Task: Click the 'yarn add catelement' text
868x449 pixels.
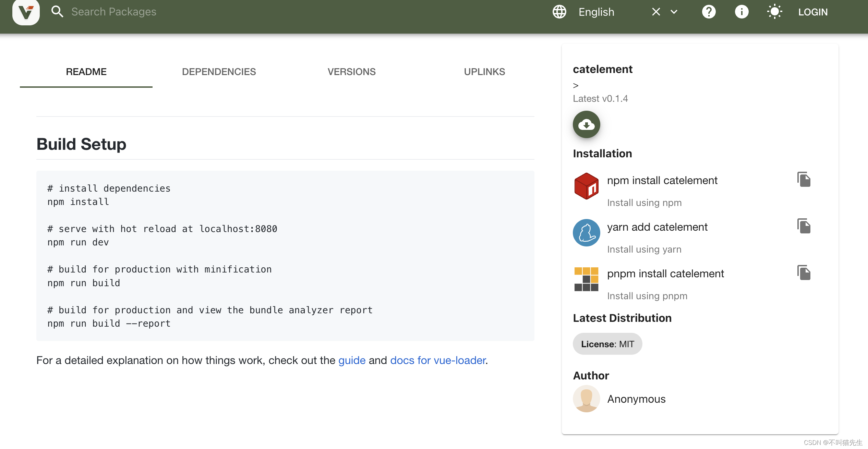Action: (x=657, y=227)
